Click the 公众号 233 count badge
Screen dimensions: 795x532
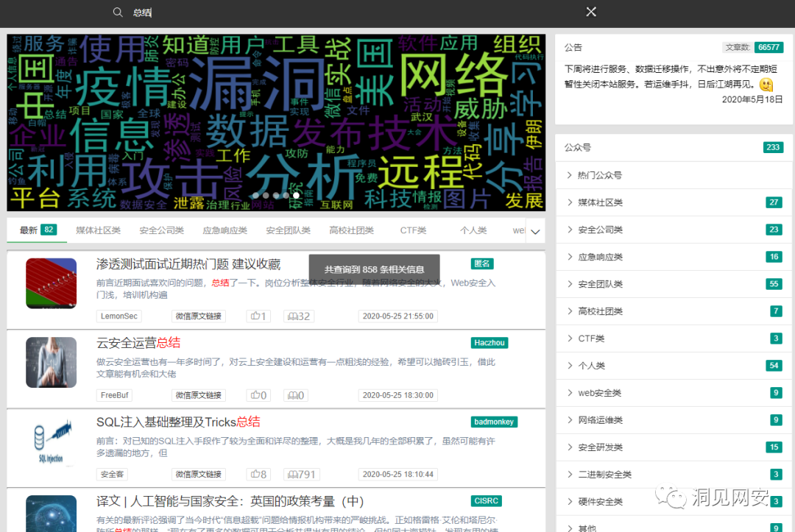[773, 147]
